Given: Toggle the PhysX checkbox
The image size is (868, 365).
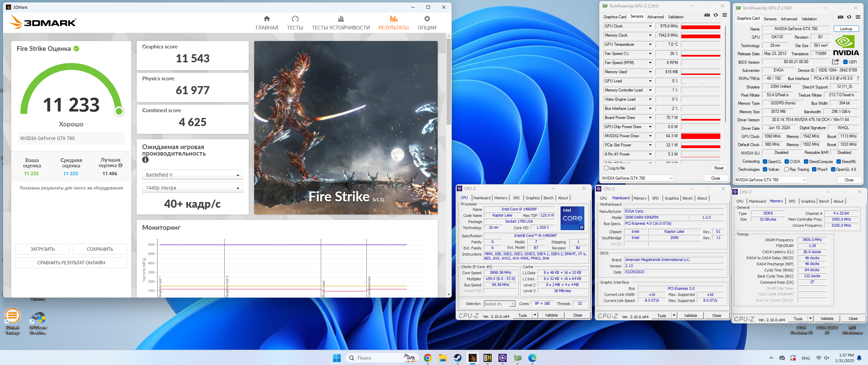Looking at the screenshot, I should click(814, 169).
